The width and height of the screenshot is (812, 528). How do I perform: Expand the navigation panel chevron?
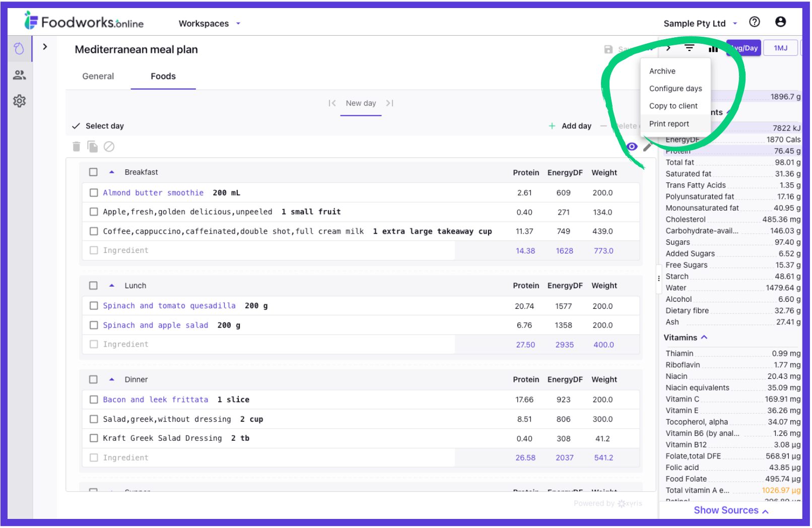[45, 47]
